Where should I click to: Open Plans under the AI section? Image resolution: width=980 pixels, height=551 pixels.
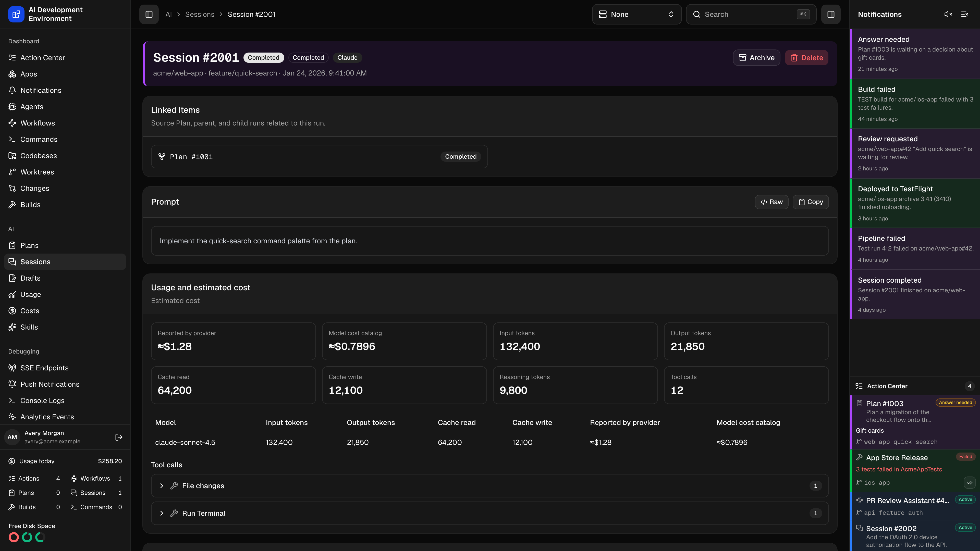coord(65,246)
